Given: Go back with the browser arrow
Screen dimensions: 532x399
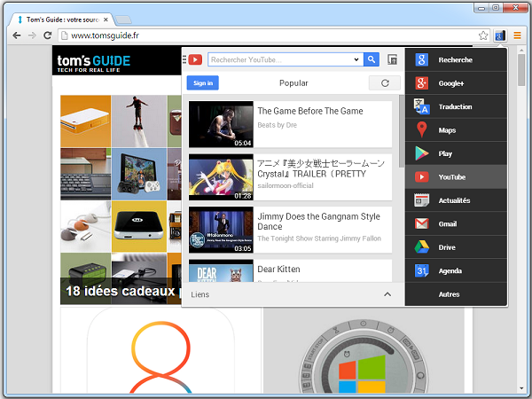Looking at the screenshot, I should click(16, 35).
